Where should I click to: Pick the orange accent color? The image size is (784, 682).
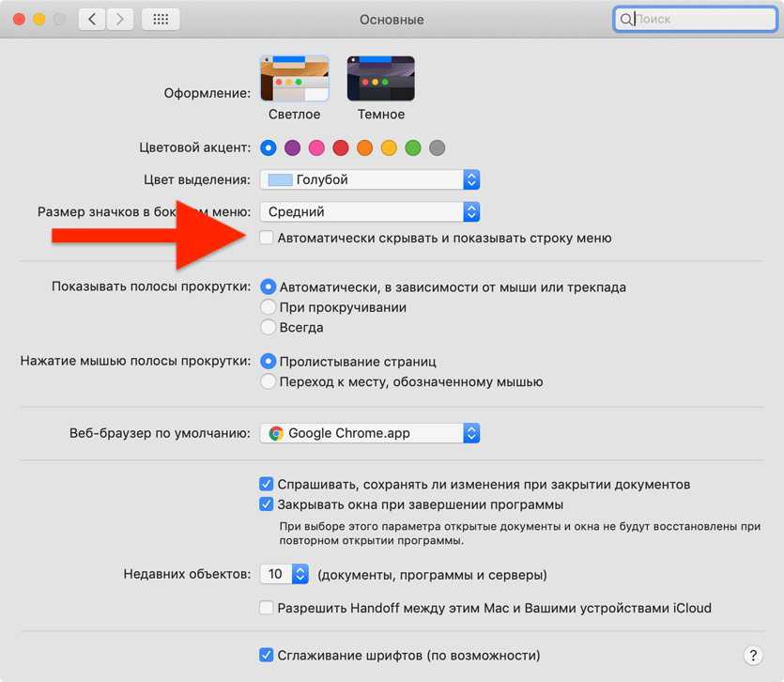click(x=364, y=147)
